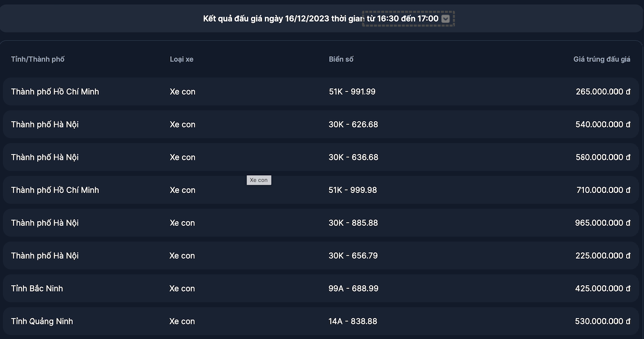Viewport: 644px width, 339px height.
Task: Click the chevron icon beside 17:00
Action: point(445,19)
